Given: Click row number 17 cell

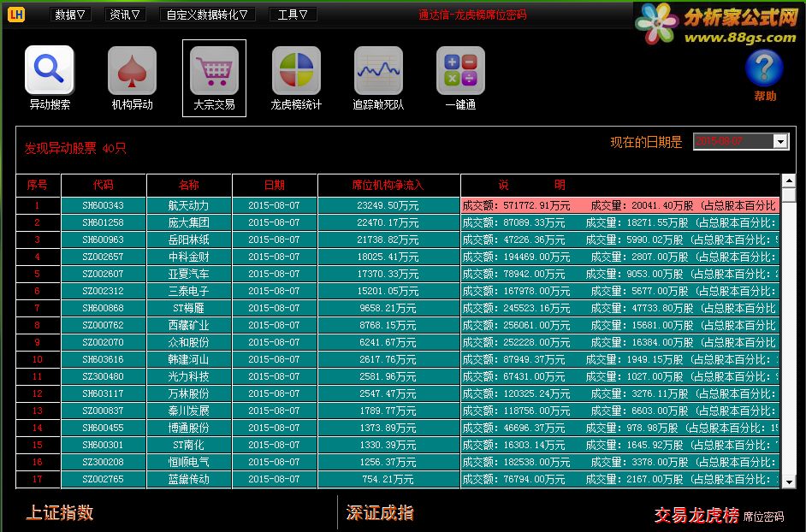Looking at the screenshot, I should [x=38, y=479].
